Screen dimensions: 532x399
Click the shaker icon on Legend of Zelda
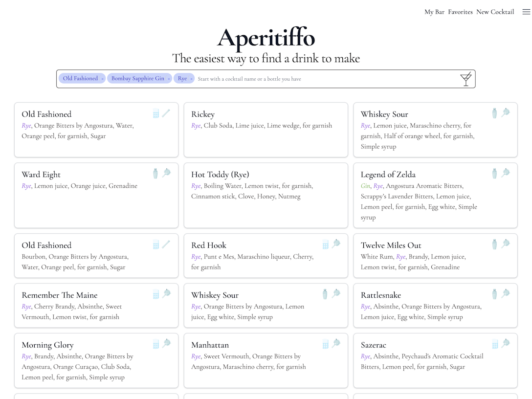point(494,174)
